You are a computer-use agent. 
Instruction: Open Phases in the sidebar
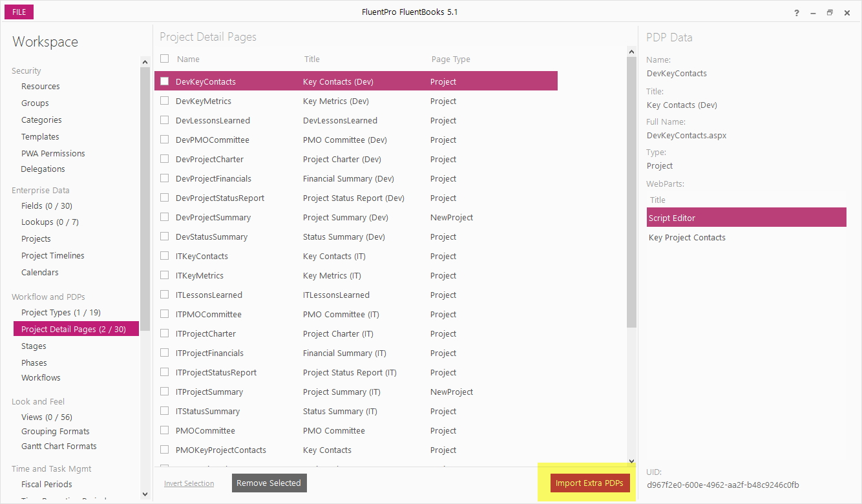coord(34,363)
